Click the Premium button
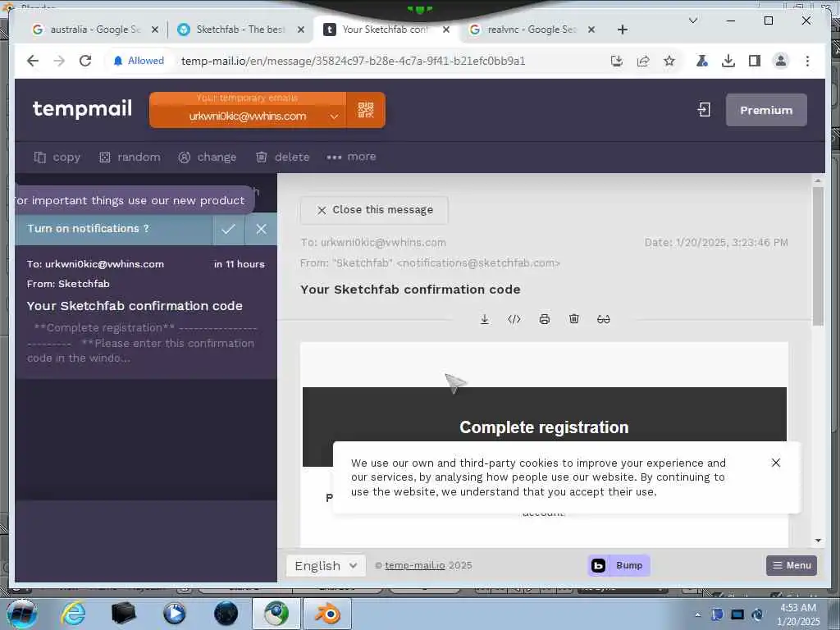The image size is (840, 630). coord(766,110)
